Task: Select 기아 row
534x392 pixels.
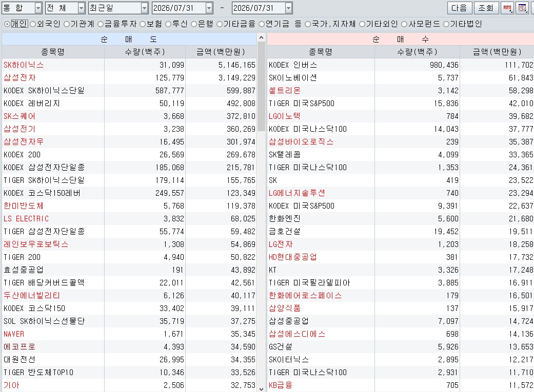Action: coord(129,385)
